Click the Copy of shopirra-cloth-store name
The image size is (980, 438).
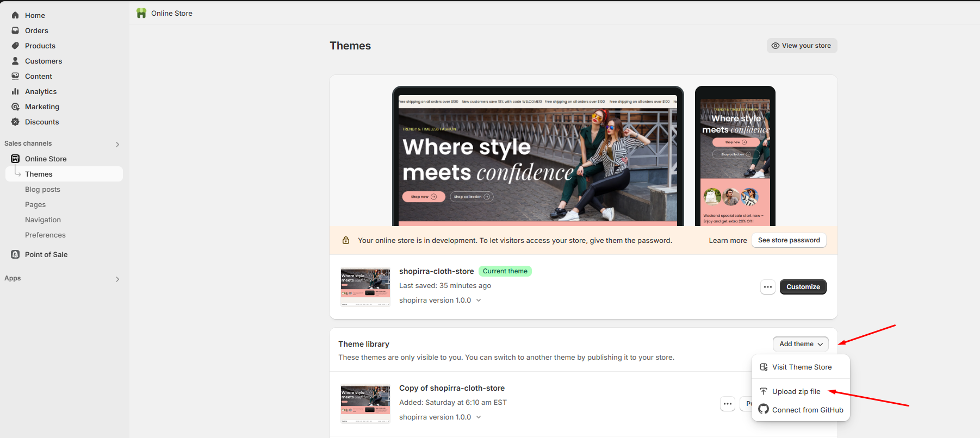pyautogui.click(x=452, y=388)
